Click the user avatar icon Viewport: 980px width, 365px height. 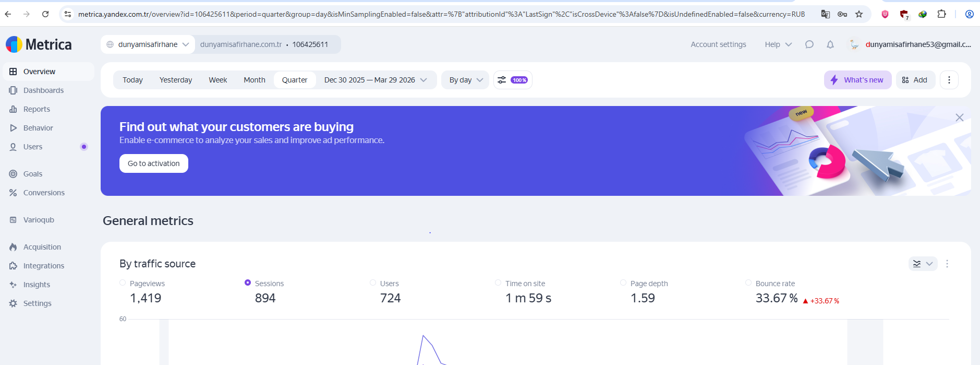(x=854, y=44)
